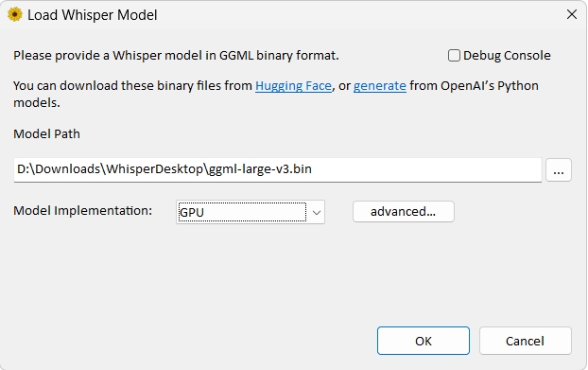
Task: Close the Load Whisper Model dialog
Action: [x=572, y=14]
